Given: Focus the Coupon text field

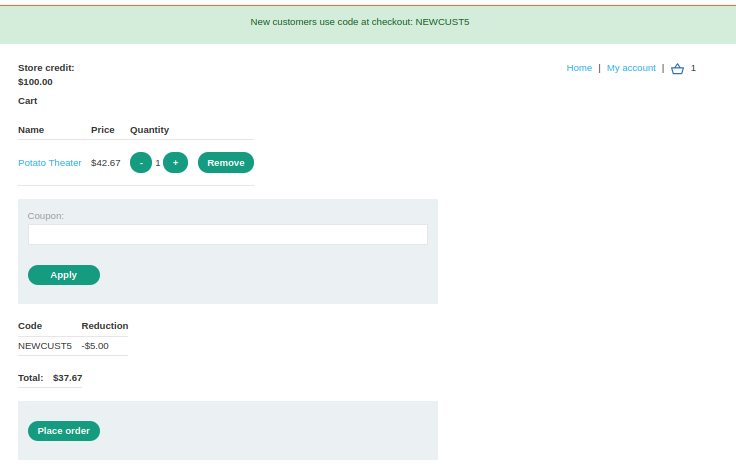Looking at the screenshot, I should pyautogui.click(x=227, y=234).
